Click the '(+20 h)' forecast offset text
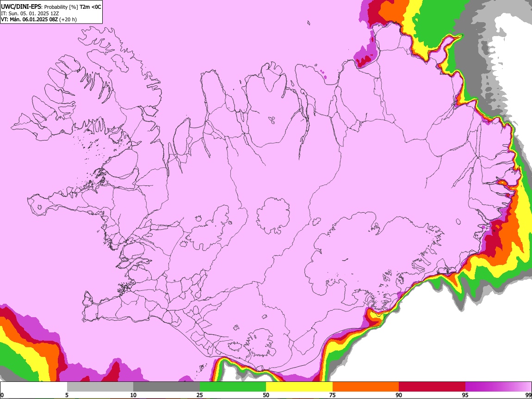This screenshot has width=532, height=399. pos(68,19)
